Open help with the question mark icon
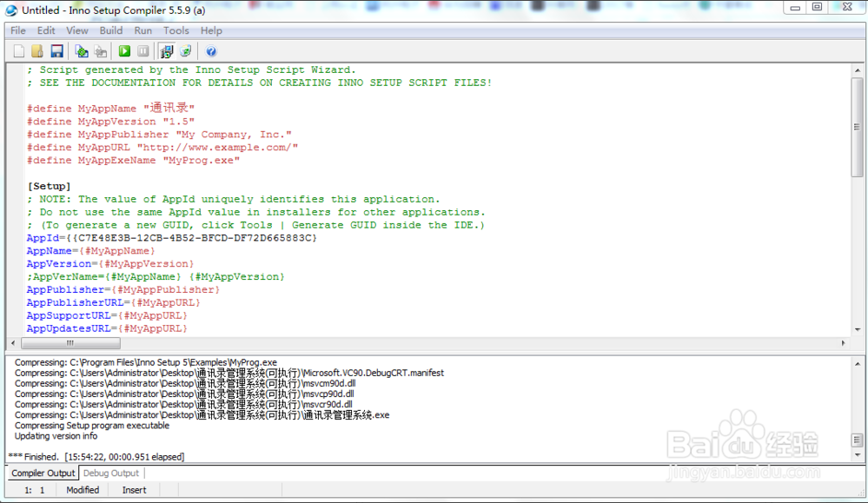 [x=211, y=51]
